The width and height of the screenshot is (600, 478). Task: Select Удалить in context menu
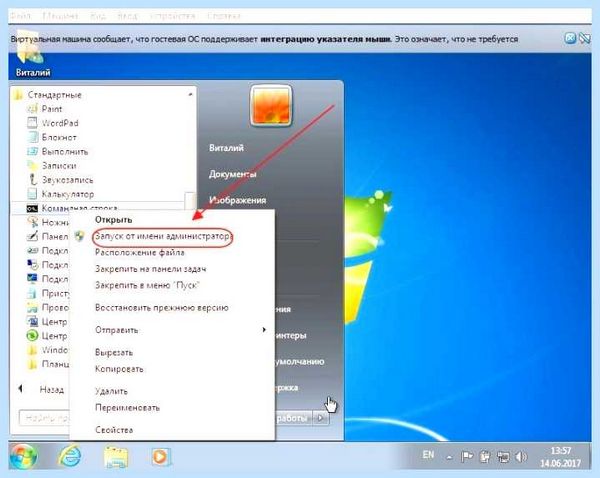pyautogui.click(x=111, y=391)
